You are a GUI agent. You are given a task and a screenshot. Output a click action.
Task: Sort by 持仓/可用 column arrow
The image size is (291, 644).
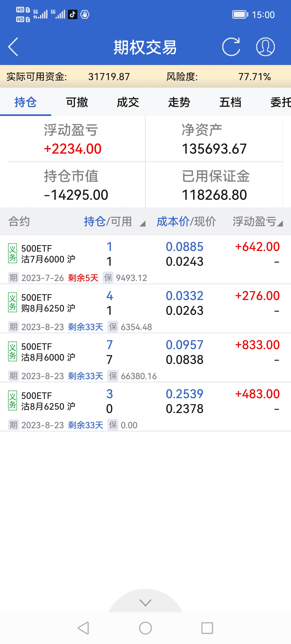pos(142,223)
